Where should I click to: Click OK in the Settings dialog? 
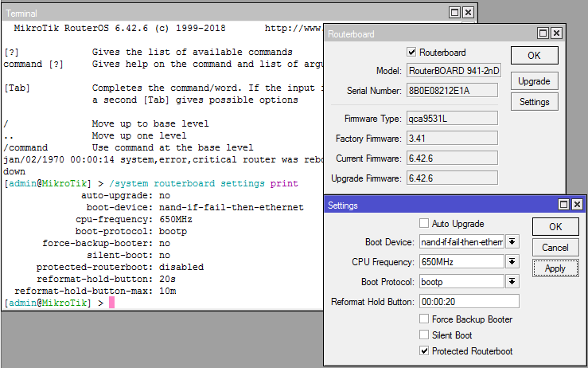pos(555,226)
